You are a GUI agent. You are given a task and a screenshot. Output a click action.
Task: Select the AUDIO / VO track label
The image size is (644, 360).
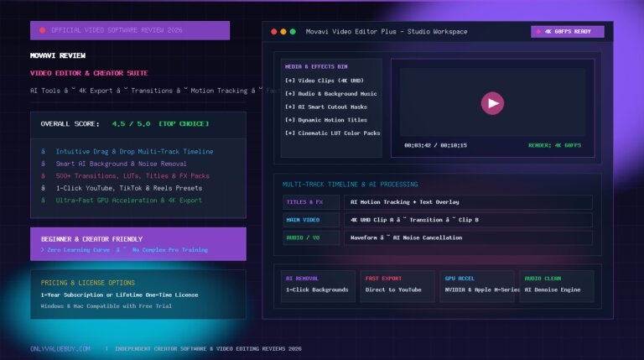(x=311, y=237)
